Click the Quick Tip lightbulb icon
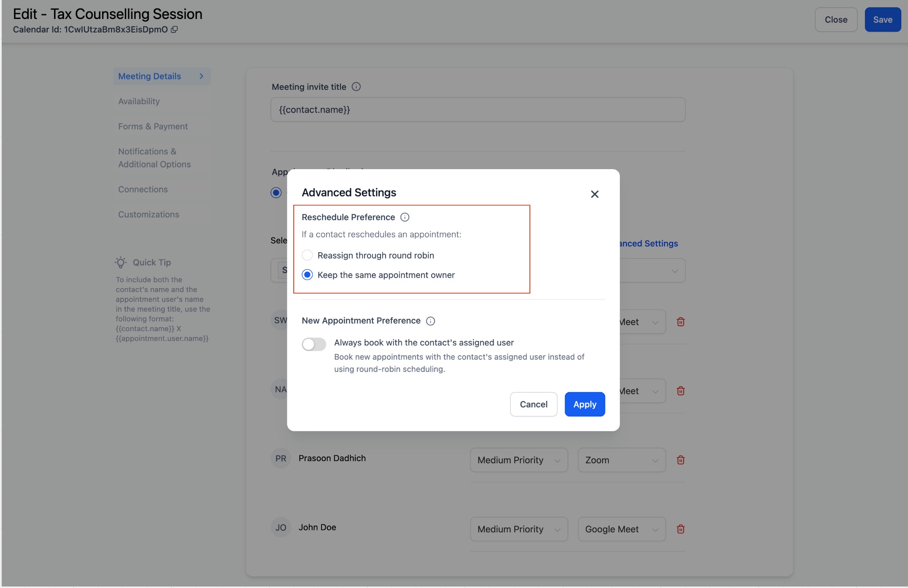 pos(121,262)
